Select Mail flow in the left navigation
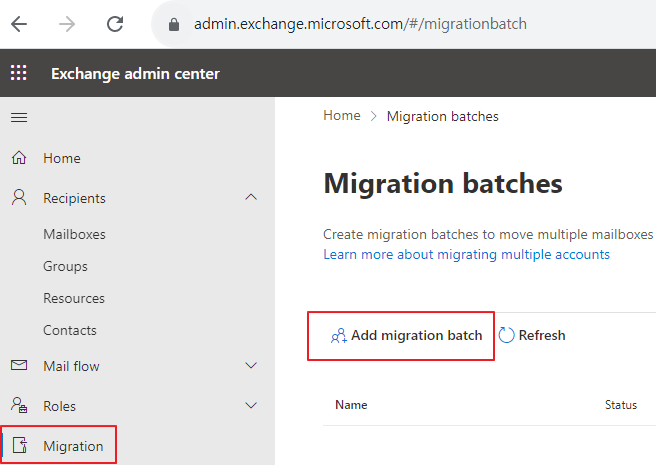The height and width of the screenshot is (465, 656). click(x=72, y=366)
